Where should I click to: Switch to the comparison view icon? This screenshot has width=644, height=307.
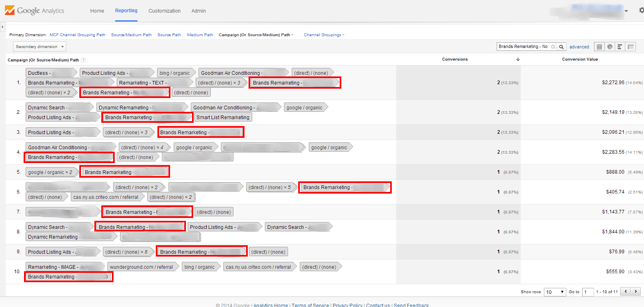tap(630, 47)
